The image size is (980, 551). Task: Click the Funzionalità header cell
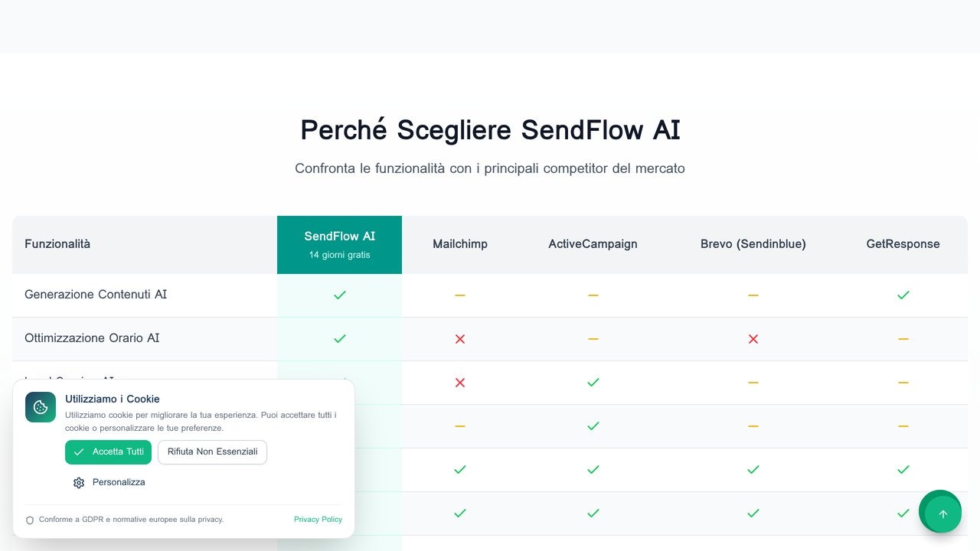coord(57,244)
